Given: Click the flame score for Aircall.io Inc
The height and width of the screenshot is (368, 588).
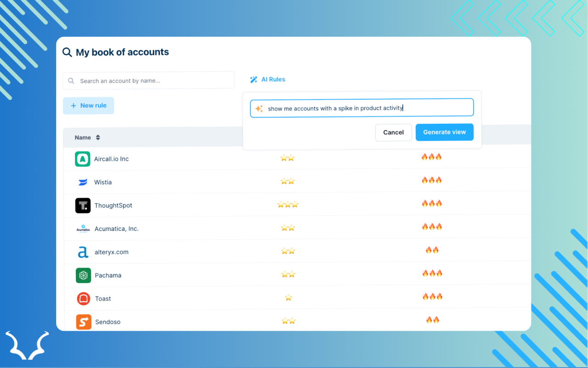Looking at the screenshot, I should [x=432, y=157].
